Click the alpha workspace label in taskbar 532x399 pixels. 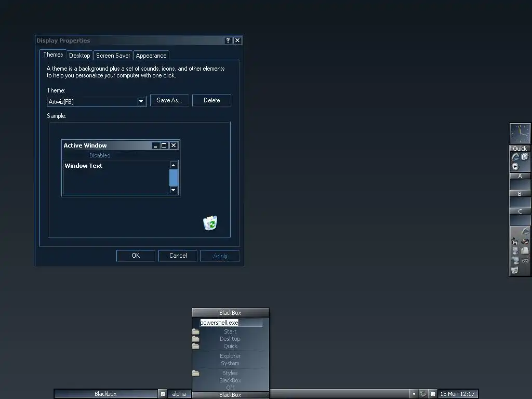(x=179, y=394)
